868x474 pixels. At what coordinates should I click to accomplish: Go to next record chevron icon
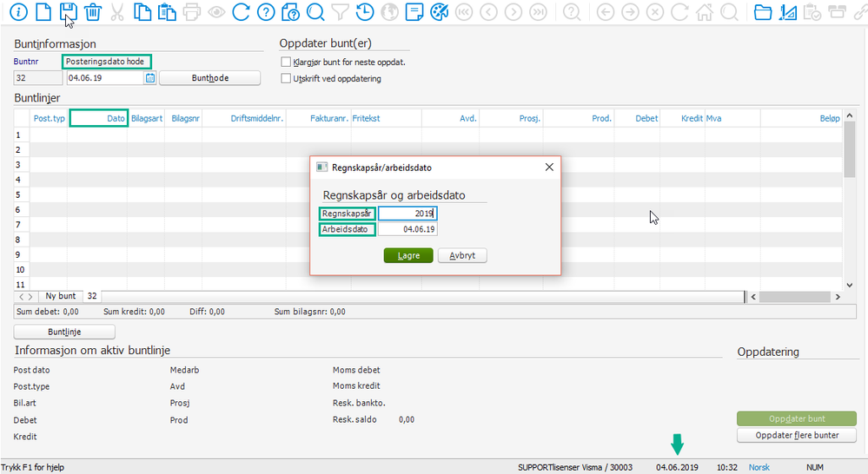514,11
